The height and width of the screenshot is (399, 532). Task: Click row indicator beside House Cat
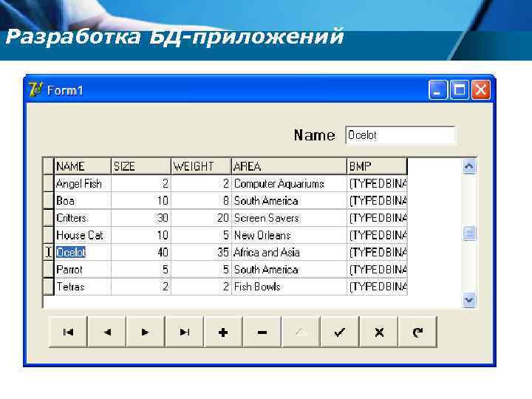49,235
